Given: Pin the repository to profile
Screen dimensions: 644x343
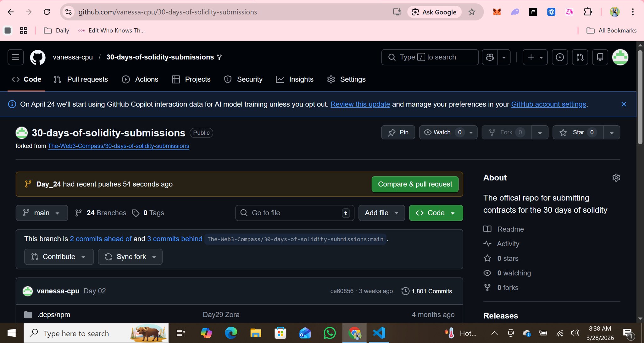Looking at the screenshot, I should 398,132.
